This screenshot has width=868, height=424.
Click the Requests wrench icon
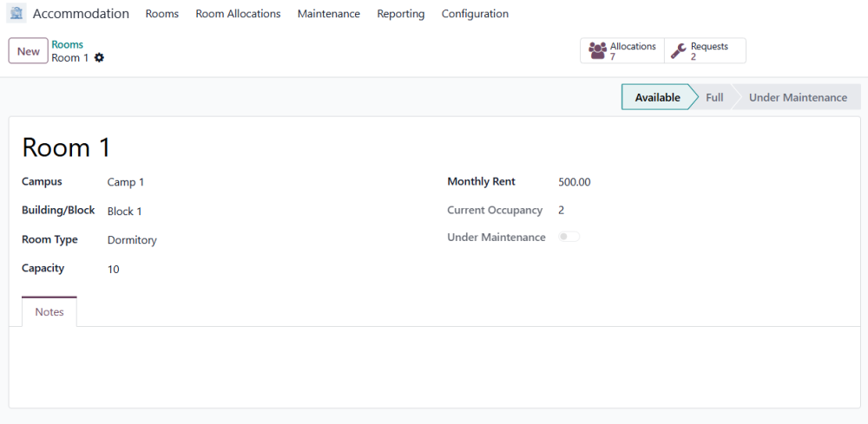tap(678, 51)
